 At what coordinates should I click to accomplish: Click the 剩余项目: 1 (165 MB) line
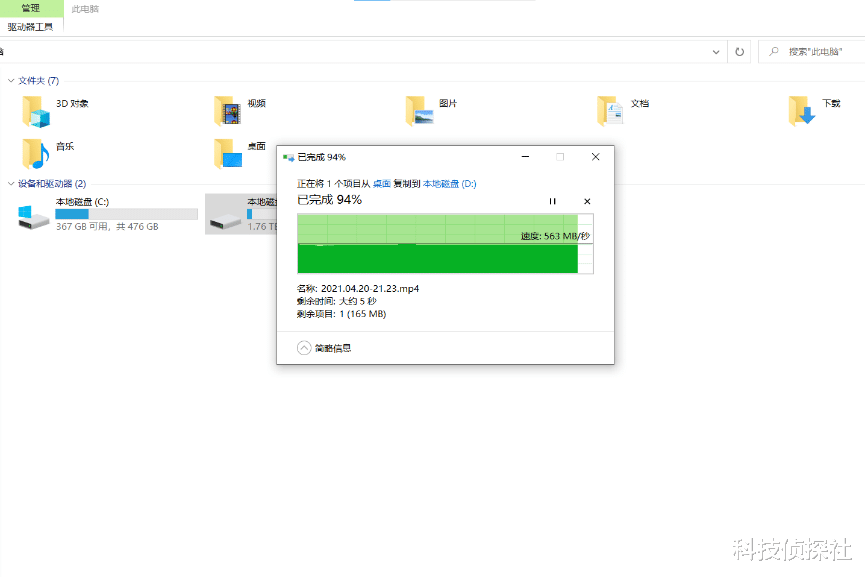(x=341, y=314)
